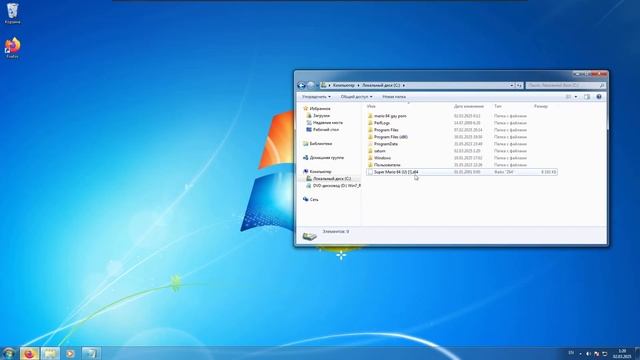
Task: Open Общий доступ dropdown
Action: click(356, 97)
